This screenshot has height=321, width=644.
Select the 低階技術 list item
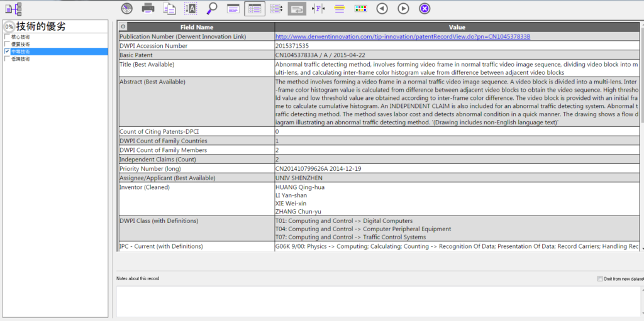pyautogui.click(x=20, y=59)
